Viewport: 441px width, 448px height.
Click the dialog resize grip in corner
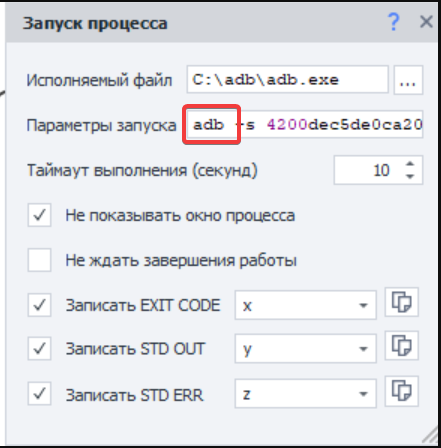pyautogui.click(x=431, y=436)
